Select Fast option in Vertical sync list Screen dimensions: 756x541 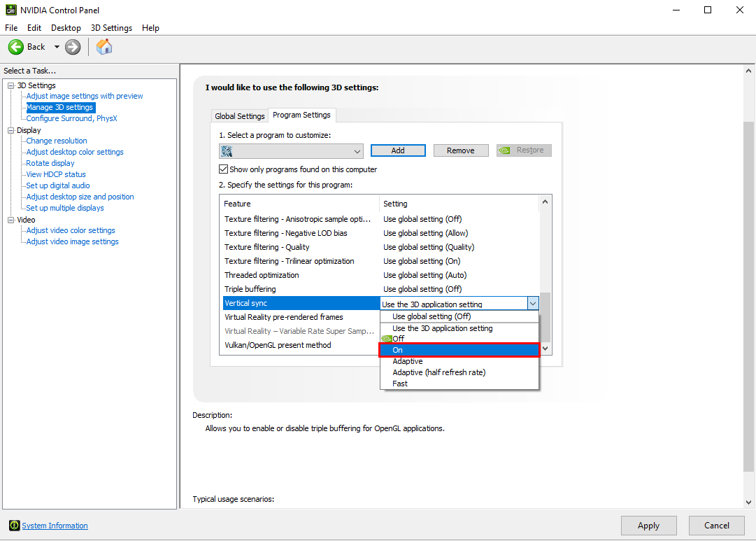[459, 384]
